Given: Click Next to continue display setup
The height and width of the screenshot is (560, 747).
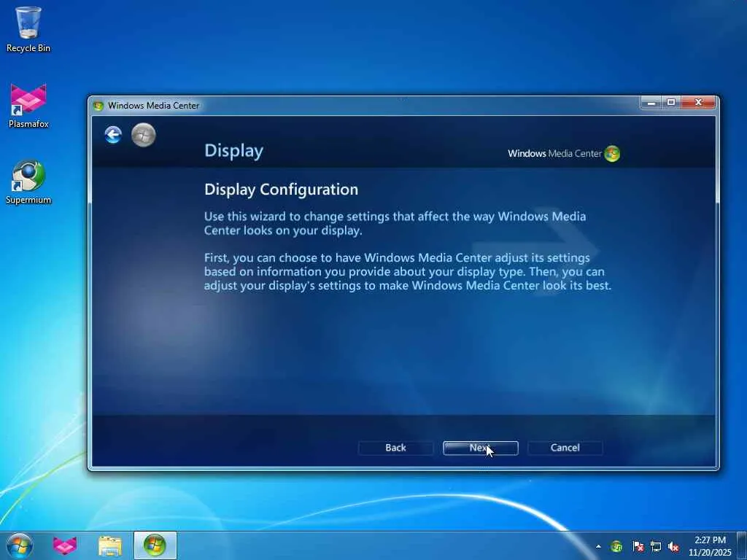Looking at the screenshot, I should pyautogui.click(x=480, y=448).
